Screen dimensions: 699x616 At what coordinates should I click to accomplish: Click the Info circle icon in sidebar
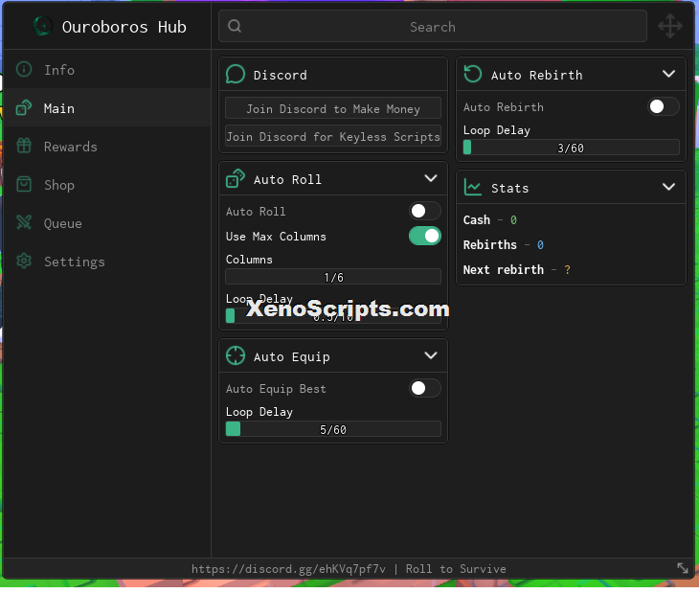24,69
